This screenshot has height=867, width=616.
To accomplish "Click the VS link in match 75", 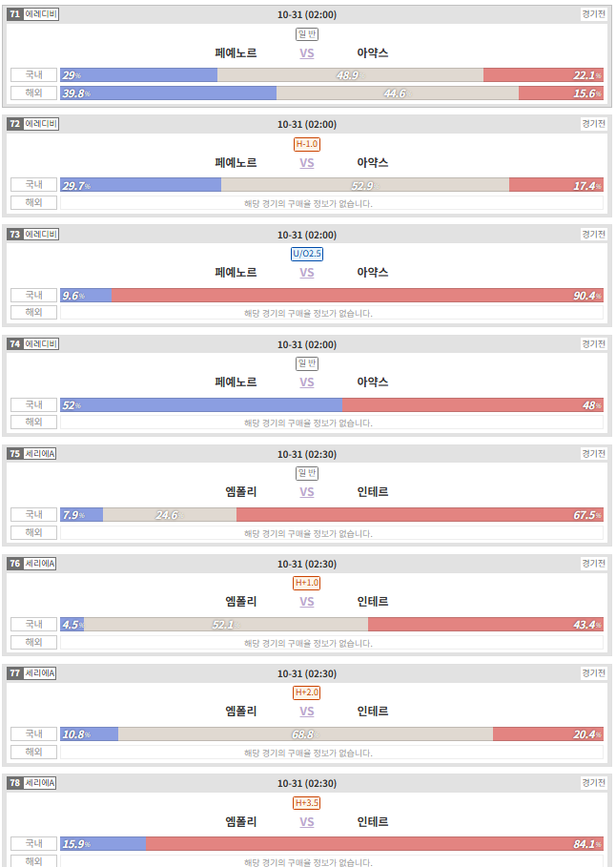I will pyautogui.click(x=307, y=491).
